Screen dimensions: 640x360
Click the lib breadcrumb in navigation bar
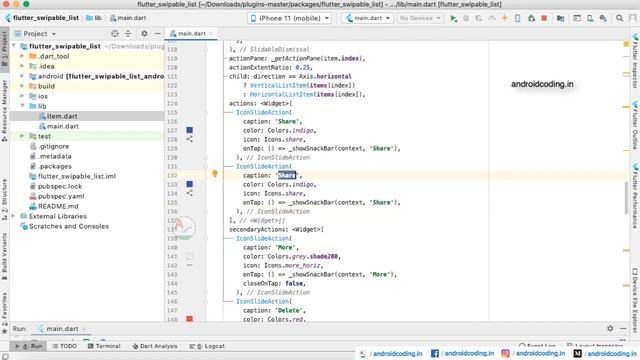tap(94, 18)
